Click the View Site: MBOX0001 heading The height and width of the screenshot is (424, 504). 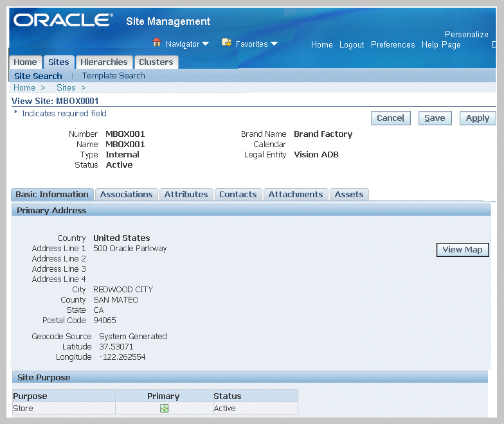point(55,102)
